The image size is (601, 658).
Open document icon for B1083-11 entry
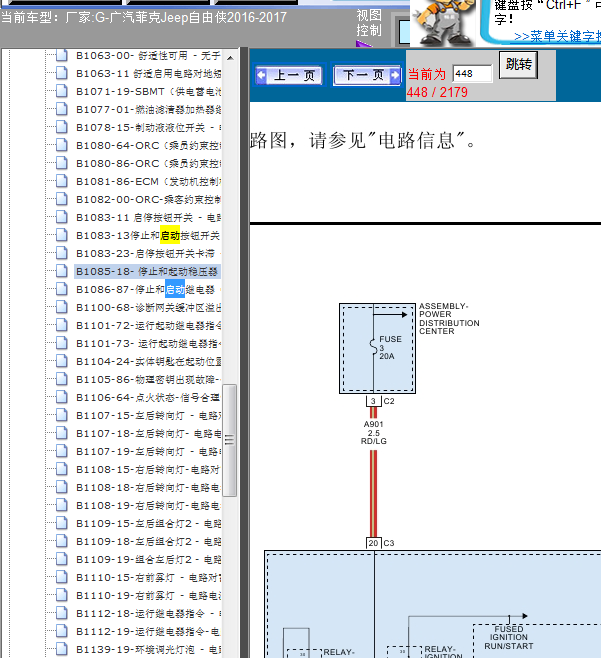(x=62, y=217)
